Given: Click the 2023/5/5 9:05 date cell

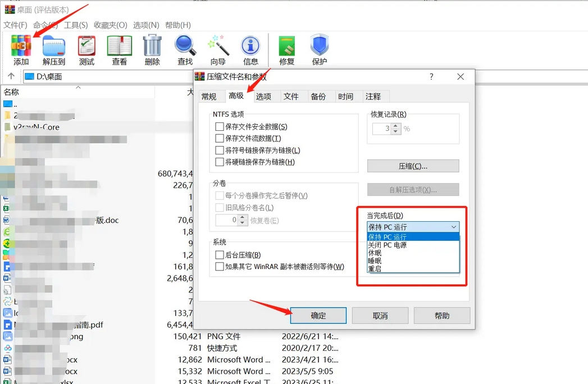Looking at the screenshot, I should click(308, 371).
